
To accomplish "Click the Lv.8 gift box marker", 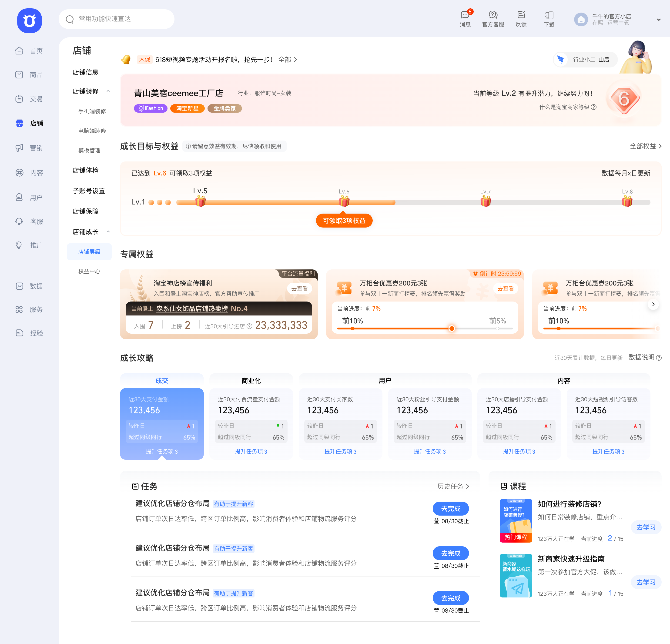I will pyautogui.click(x=627, y=201).
